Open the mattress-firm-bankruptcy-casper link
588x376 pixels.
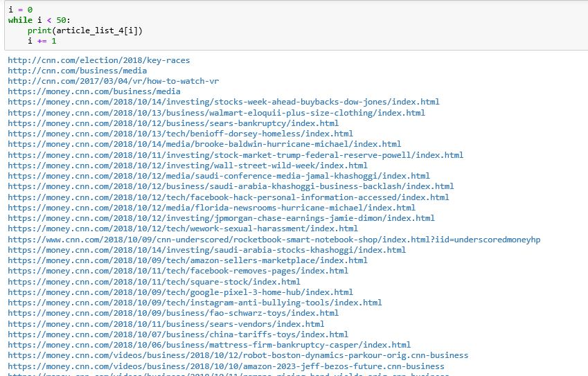pyautogui.click(x=209, y=345)
